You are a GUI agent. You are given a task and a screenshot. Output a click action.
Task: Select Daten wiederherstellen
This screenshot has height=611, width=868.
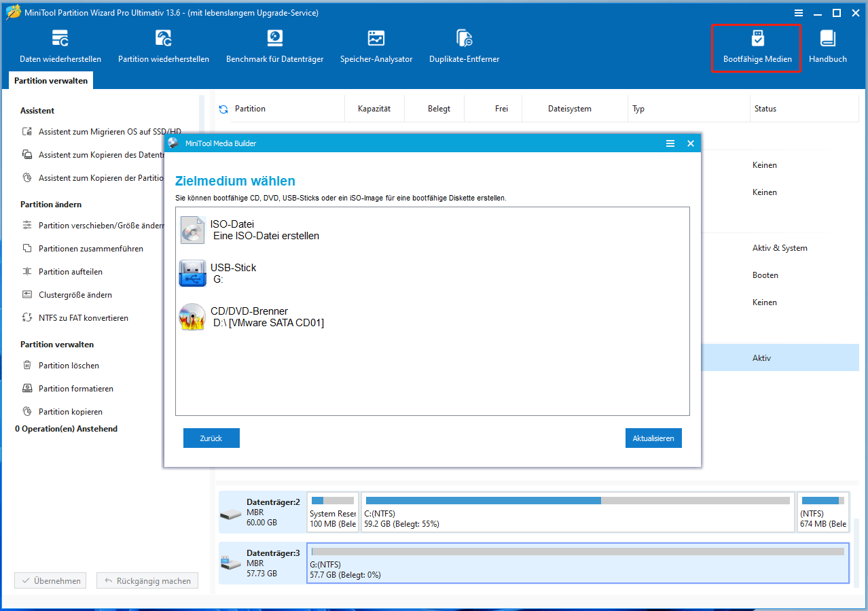click(60, 46)
